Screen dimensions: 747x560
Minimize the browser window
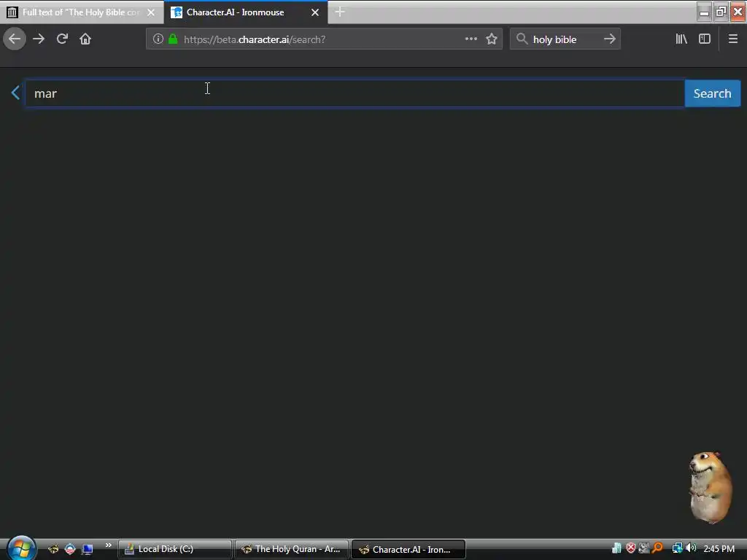pyautogui.click(x=704, y=12)
